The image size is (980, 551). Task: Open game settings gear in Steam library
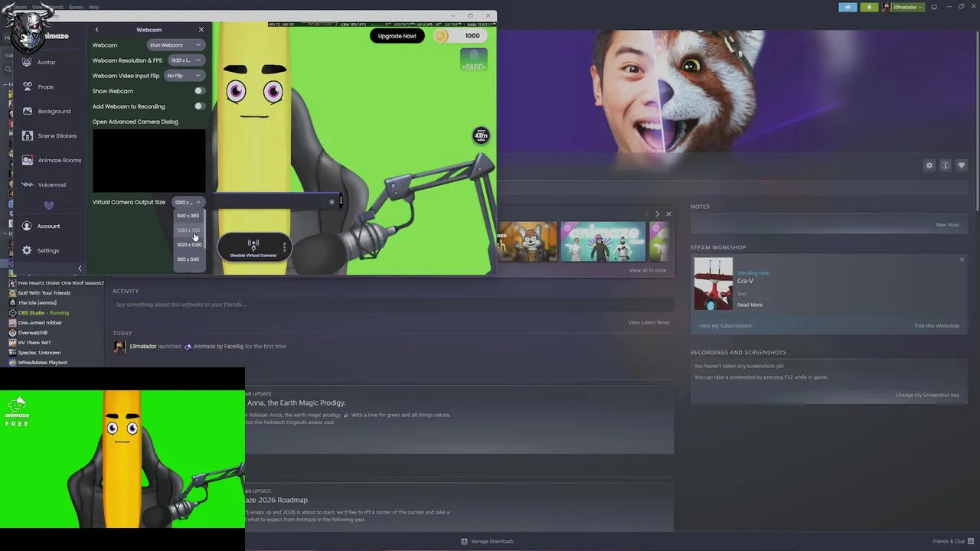tap(929, 165)
